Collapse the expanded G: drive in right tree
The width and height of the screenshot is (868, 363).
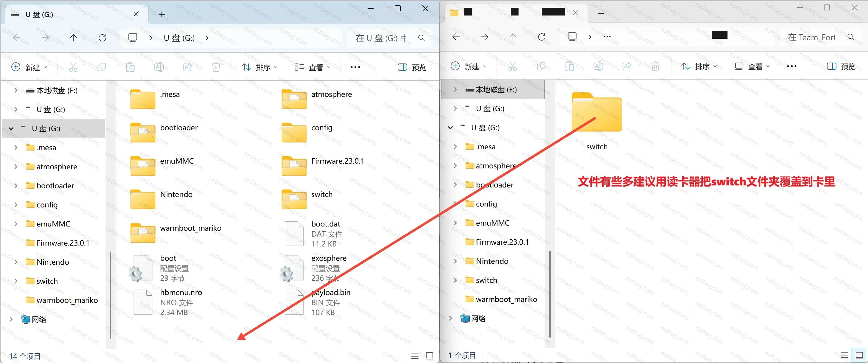click(450, 128)
